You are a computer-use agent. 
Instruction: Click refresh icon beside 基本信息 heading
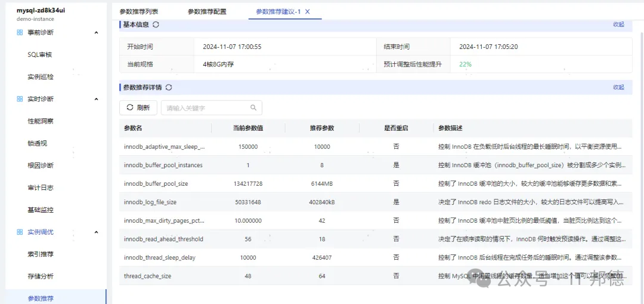pos(156,24)
